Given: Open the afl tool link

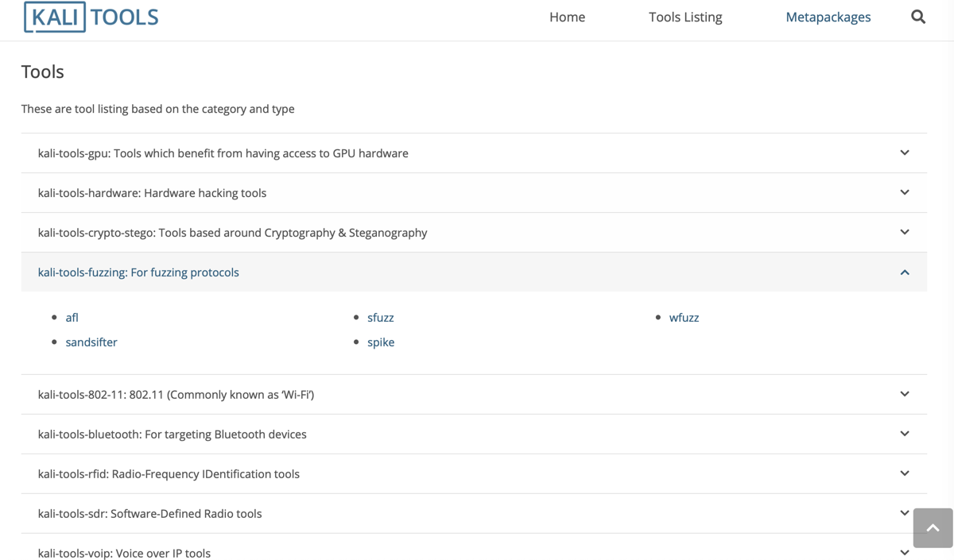Looking at the screenshot, I should coord(72,317).
